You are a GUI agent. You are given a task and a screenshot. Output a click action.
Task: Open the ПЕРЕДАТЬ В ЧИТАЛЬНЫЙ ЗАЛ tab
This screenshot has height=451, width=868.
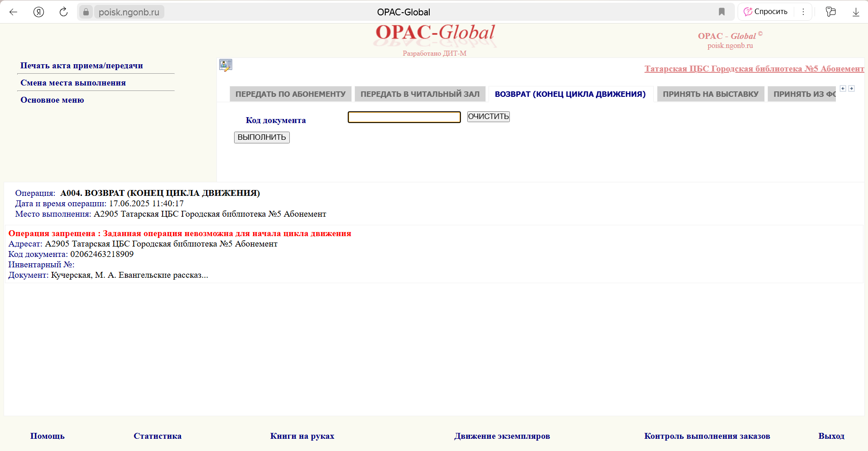(420, 94)
